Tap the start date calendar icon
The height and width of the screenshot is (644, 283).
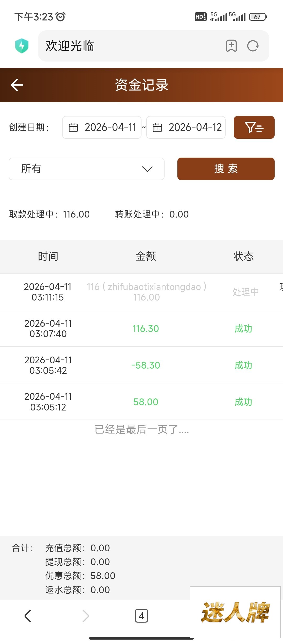coord(73,127)
